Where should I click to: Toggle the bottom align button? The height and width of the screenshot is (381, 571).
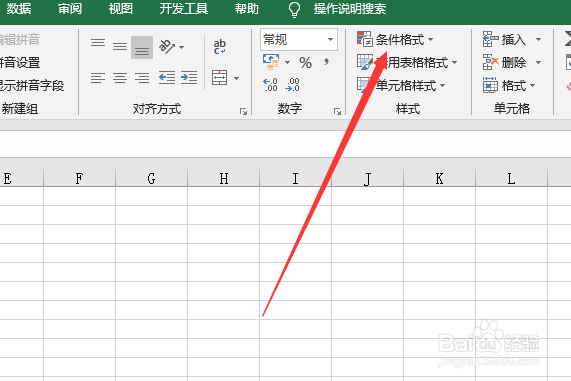tap(142, 47)
